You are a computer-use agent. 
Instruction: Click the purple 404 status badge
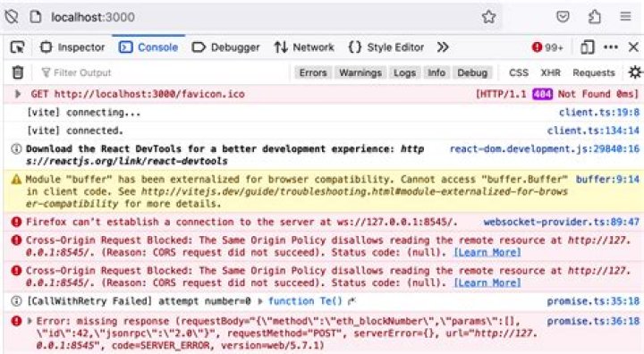point(543,94)
